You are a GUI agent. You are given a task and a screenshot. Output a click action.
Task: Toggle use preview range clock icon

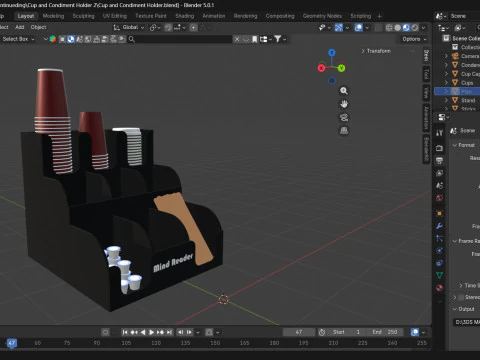(x=322, y=332)
